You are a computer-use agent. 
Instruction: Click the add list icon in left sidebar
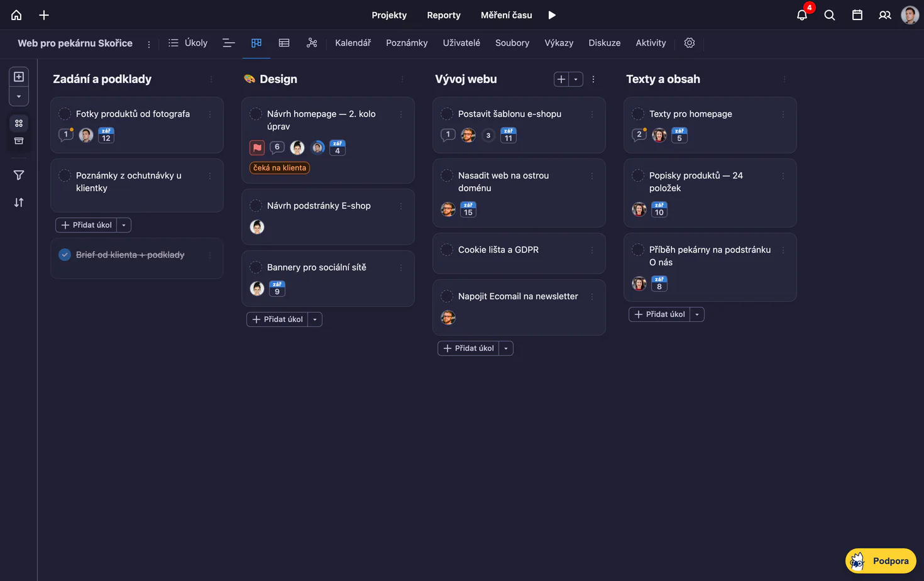[19, 77]
